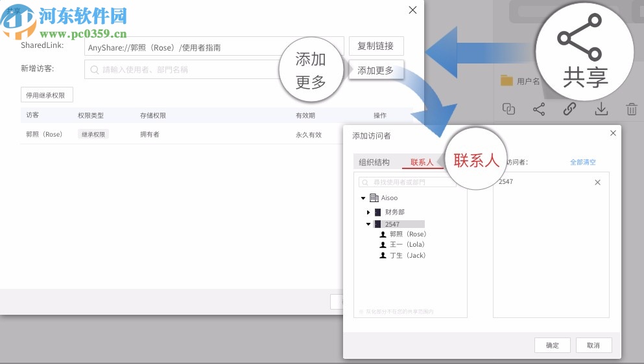
Task: Click the Aisoo organization building icon
Action: (x=374, y=198)
